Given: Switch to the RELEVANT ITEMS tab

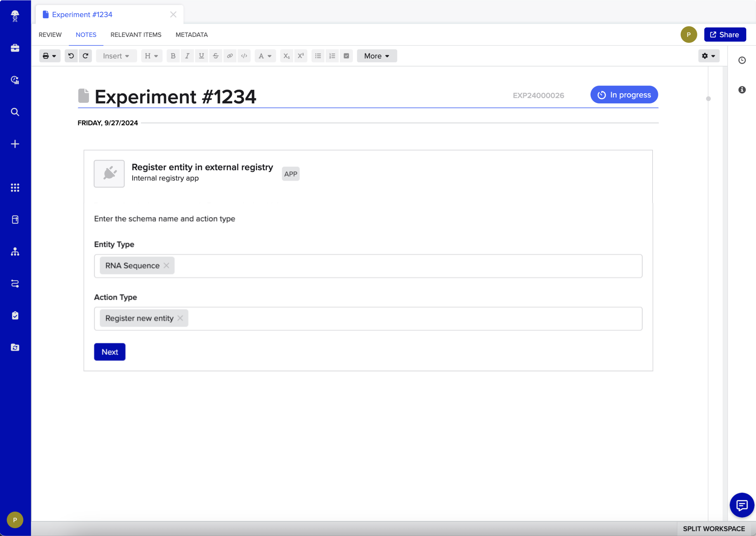Looking at the screenshot, I should coord(136,35).
